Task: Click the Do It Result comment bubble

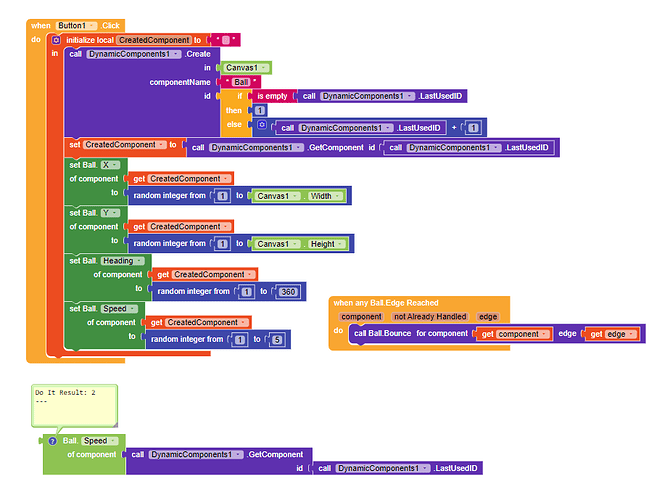Action: pos(75,406)
